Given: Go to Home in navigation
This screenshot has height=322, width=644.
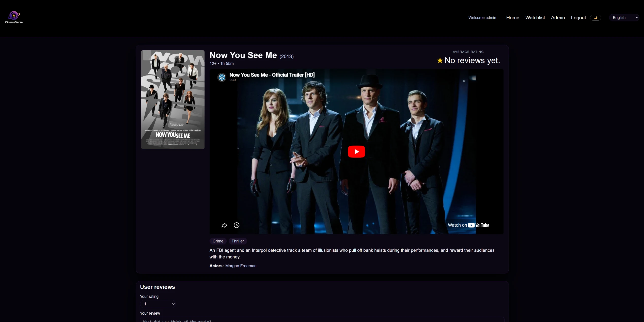Looking at the screenshot, I should coord(513,18).
